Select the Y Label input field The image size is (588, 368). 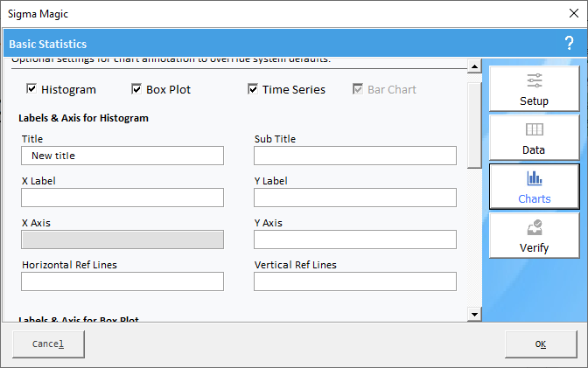point(355,198)
